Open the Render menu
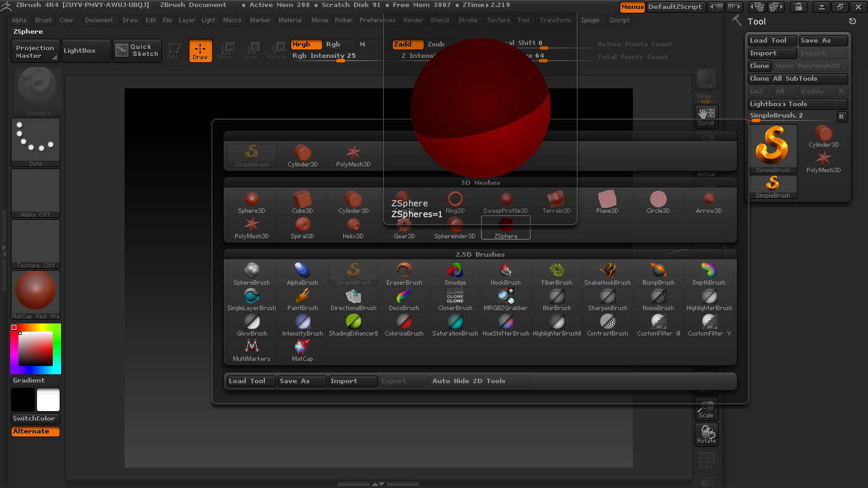Viewport: 868px width, 488px height. coord(413,20)
